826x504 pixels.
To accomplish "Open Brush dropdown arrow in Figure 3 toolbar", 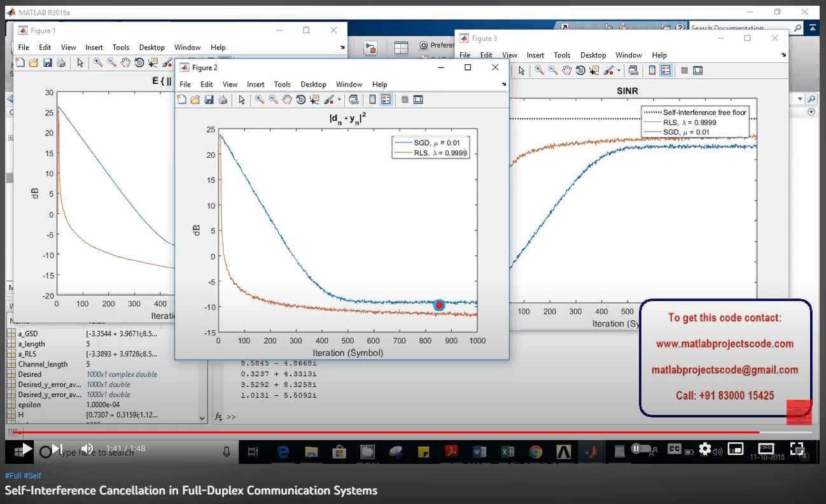I will 619,71.
